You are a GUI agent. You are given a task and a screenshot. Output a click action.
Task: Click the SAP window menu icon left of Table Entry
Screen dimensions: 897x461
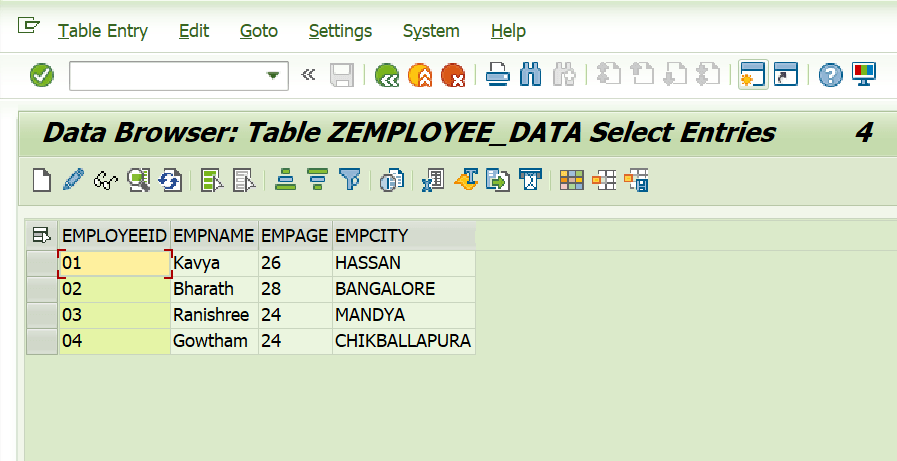tap(29, 26)
